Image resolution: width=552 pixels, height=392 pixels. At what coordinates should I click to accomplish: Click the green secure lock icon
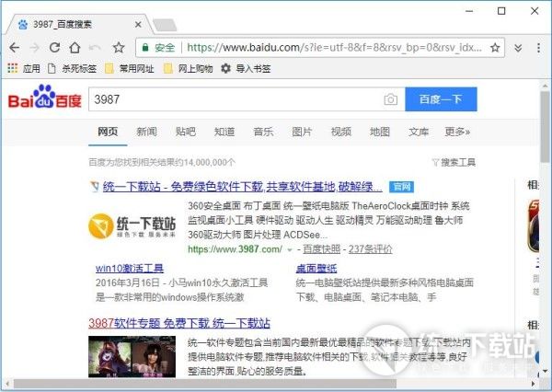(x=145, y=47)
